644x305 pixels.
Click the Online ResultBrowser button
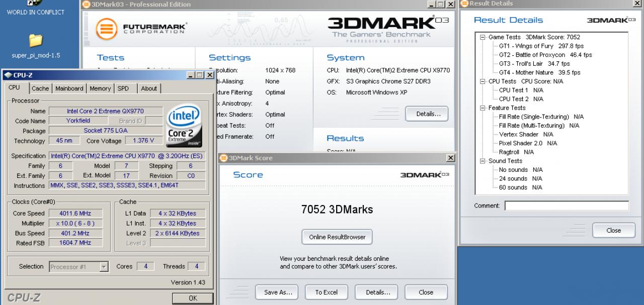pyautogui.click(x=337, y=237)
